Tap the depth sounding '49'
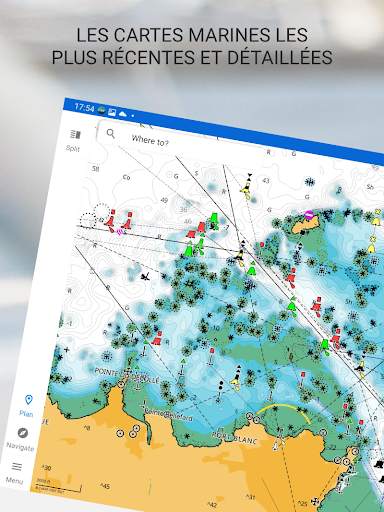The height and width of the screenshot is (512, 384). point(164,200)
